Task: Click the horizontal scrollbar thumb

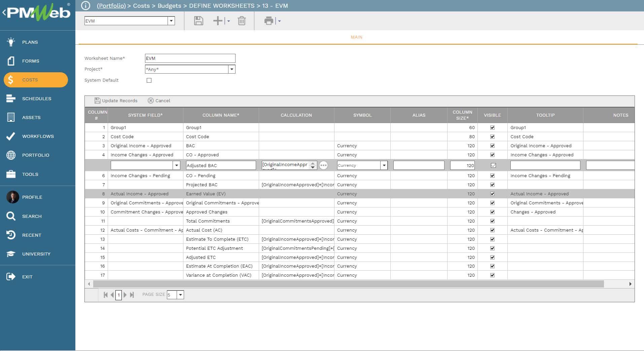Action: click(349, 284)
